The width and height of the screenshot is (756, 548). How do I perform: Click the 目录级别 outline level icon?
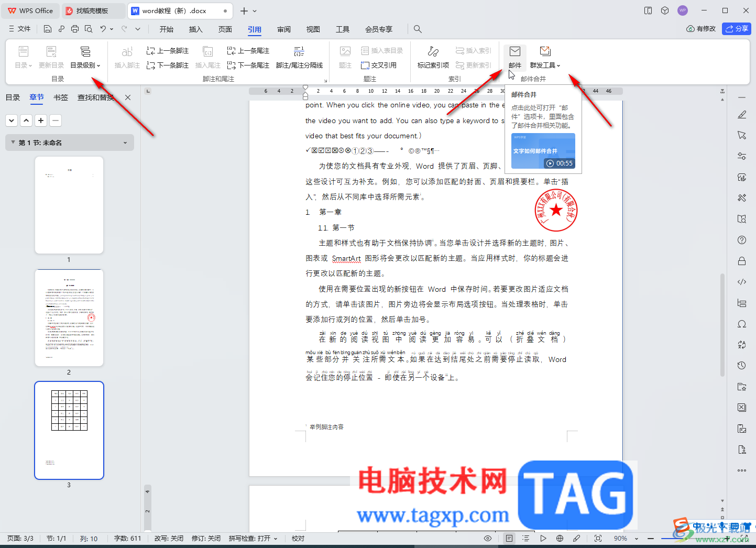point(85,51)
